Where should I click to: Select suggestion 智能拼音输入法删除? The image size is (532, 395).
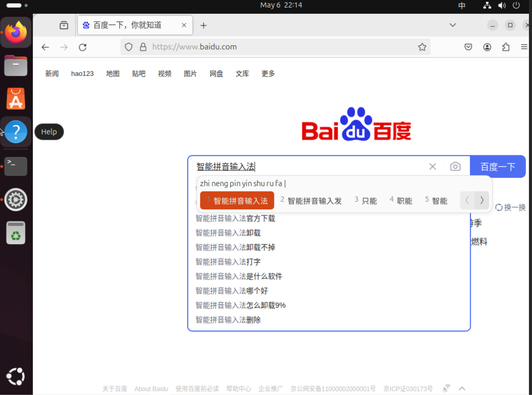pyautogui.click(x=228, y=320)
